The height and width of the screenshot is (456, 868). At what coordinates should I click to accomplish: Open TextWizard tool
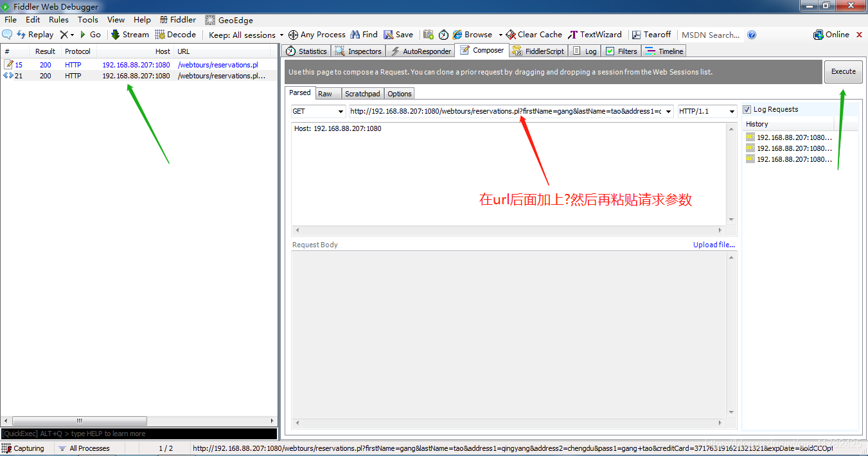click(595, 35)
